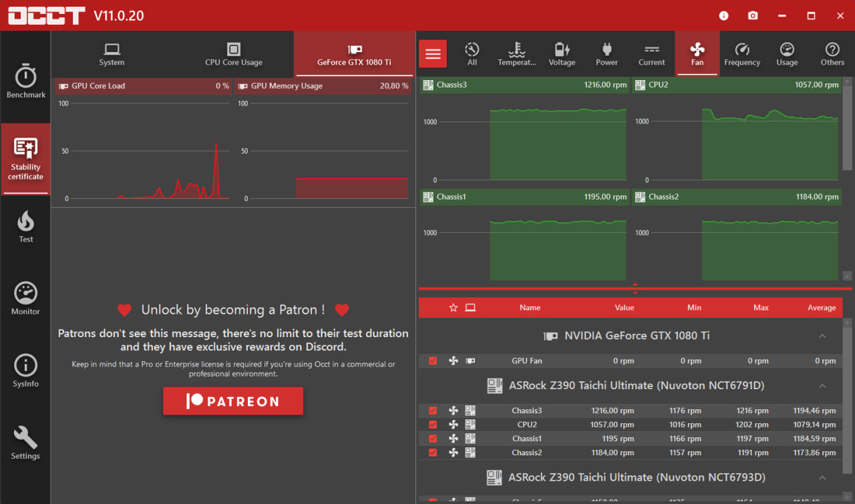Sort by the Name column header
This screenshot has height=504, width=855.
pyautogui.click(x=530, y=308)
